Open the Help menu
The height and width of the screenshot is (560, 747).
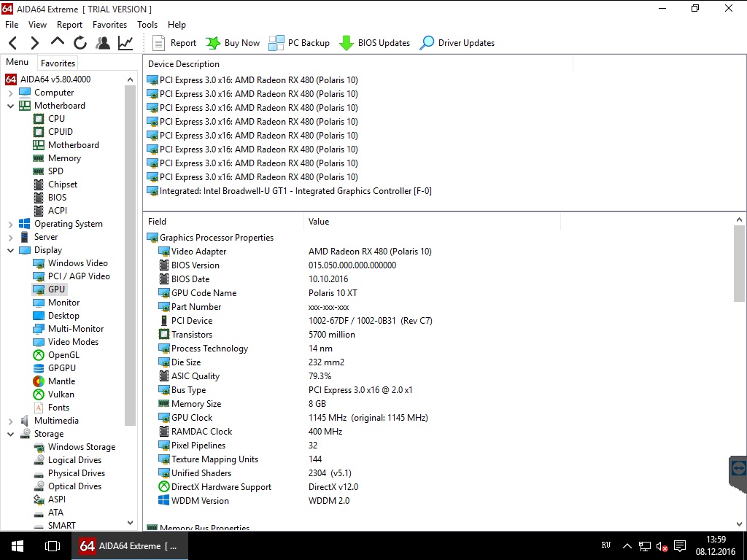point(177,25)
